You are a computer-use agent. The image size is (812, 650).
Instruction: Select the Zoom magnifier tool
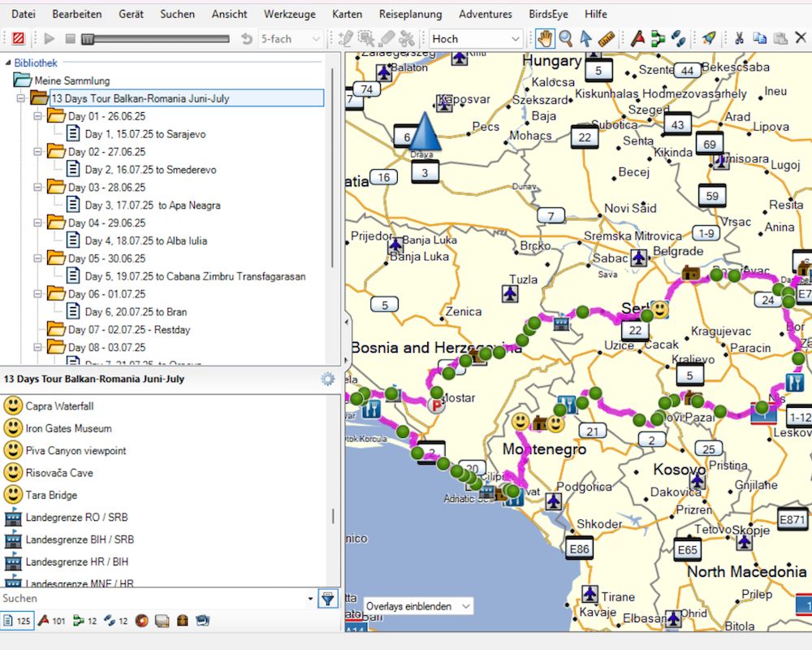[565, 38]
